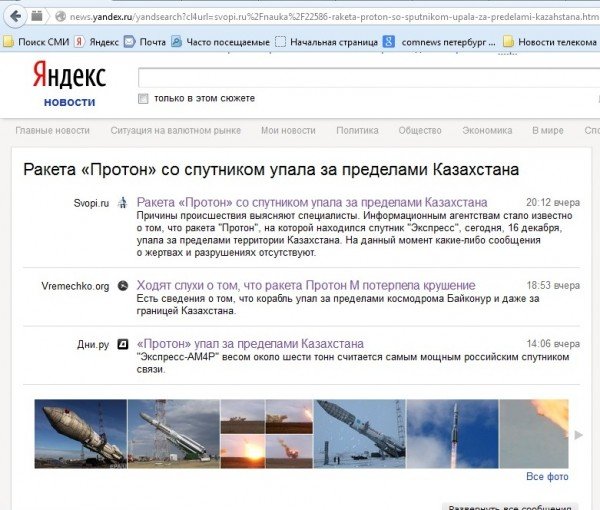Click the Дни.ру source name
Viewport: 600px width, 510px height.
(93, 344)
